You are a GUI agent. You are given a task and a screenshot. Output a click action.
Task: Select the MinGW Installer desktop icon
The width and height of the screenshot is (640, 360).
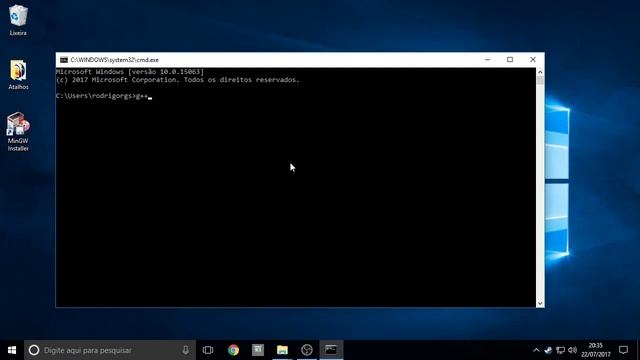[x=18, y=132]
